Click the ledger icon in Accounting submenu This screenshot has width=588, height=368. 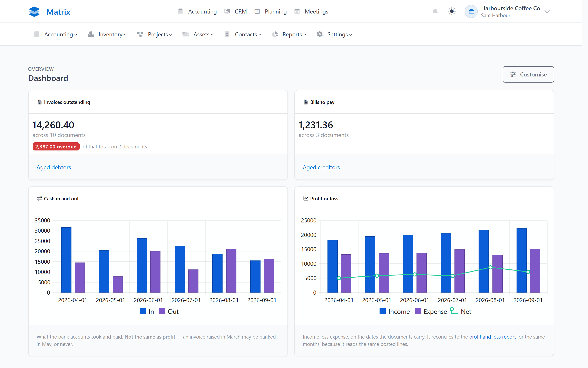tap(37, 34)
